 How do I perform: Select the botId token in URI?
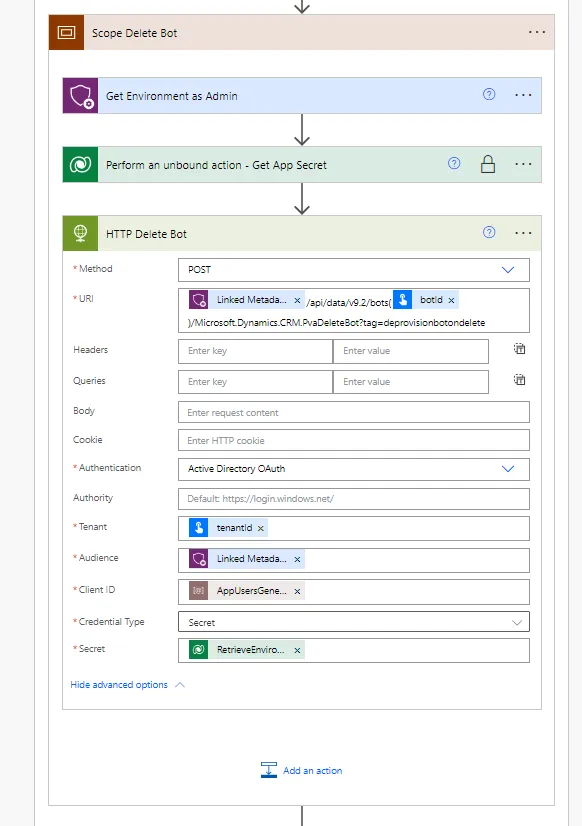426,300
